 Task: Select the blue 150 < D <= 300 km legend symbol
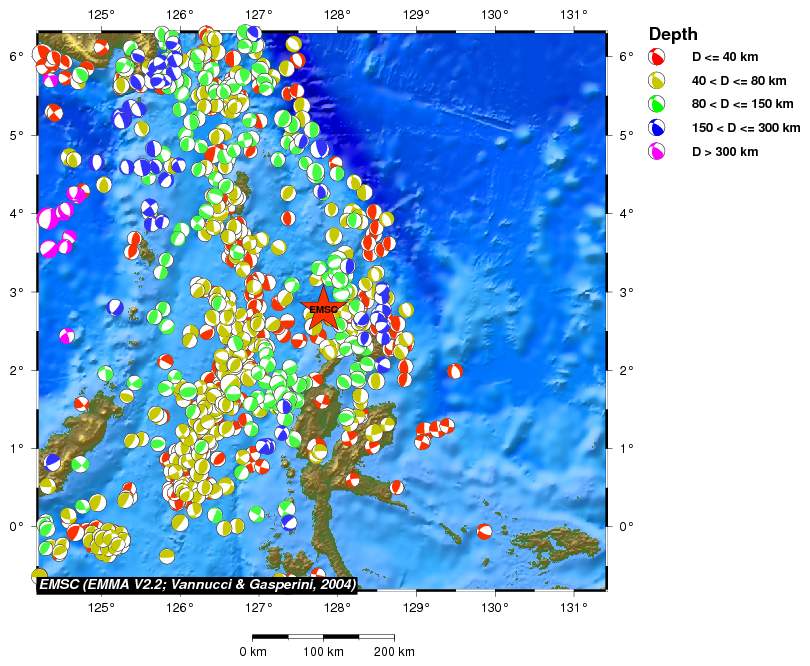pos(658,128)
